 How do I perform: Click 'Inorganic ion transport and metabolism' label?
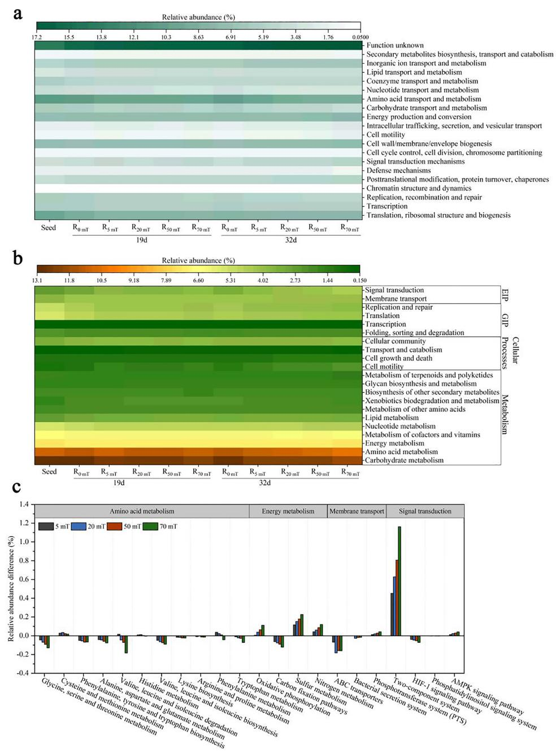click(x=426, y=63)
